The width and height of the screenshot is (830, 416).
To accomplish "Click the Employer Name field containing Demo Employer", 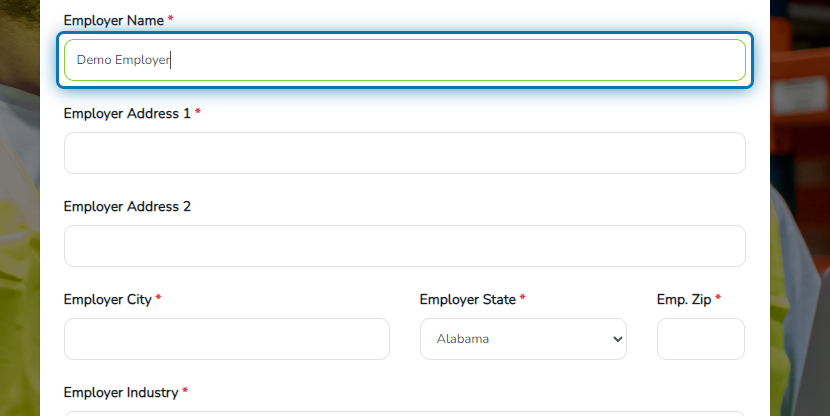I will [x=404, y=60].
